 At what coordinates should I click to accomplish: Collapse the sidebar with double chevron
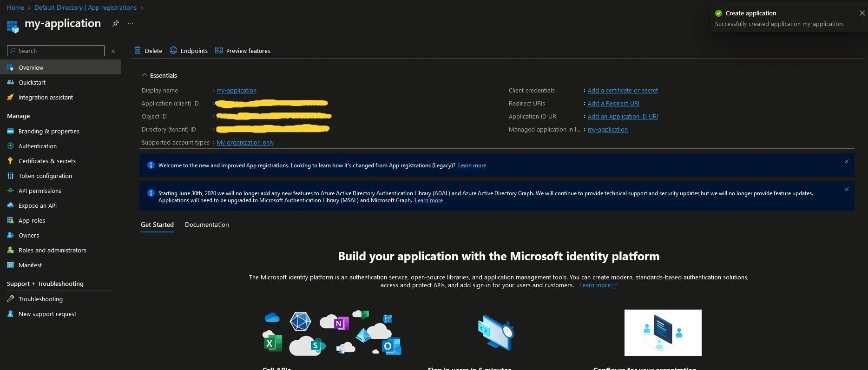coord(113,51)
